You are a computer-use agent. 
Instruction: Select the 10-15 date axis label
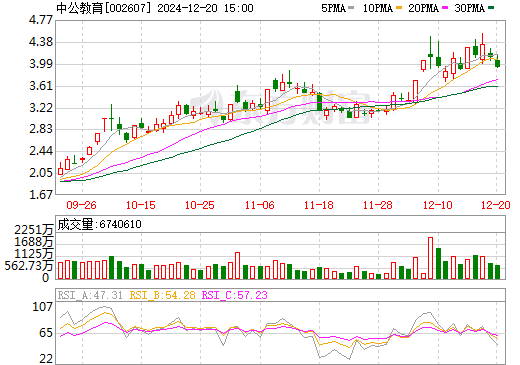click(x=141, y=205)
